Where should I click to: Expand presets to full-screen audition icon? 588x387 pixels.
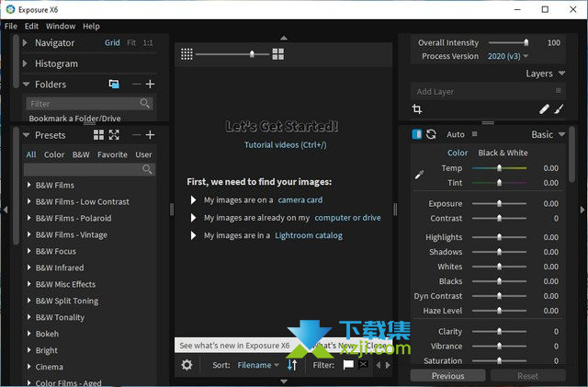114,135
